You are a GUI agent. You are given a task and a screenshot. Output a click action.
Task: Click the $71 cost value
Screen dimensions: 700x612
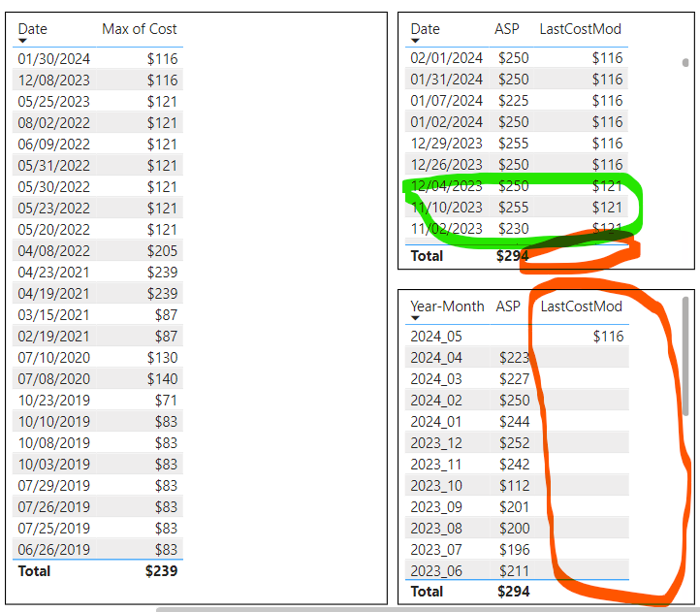[166, 401]
